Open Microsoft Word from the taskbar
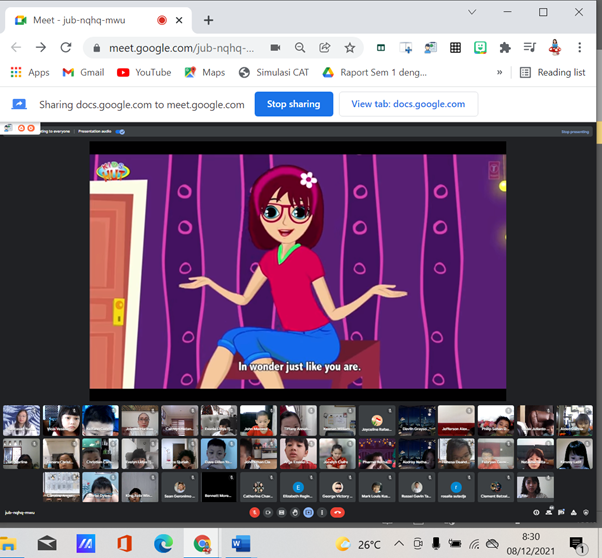 pyautogui.click(x=240, y=544)
